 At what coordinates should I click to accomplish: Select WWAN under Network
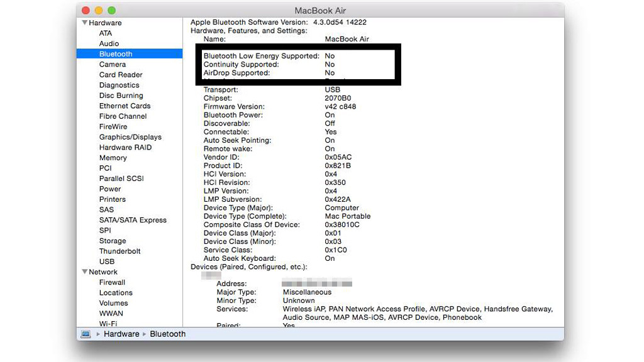[111, 313]
